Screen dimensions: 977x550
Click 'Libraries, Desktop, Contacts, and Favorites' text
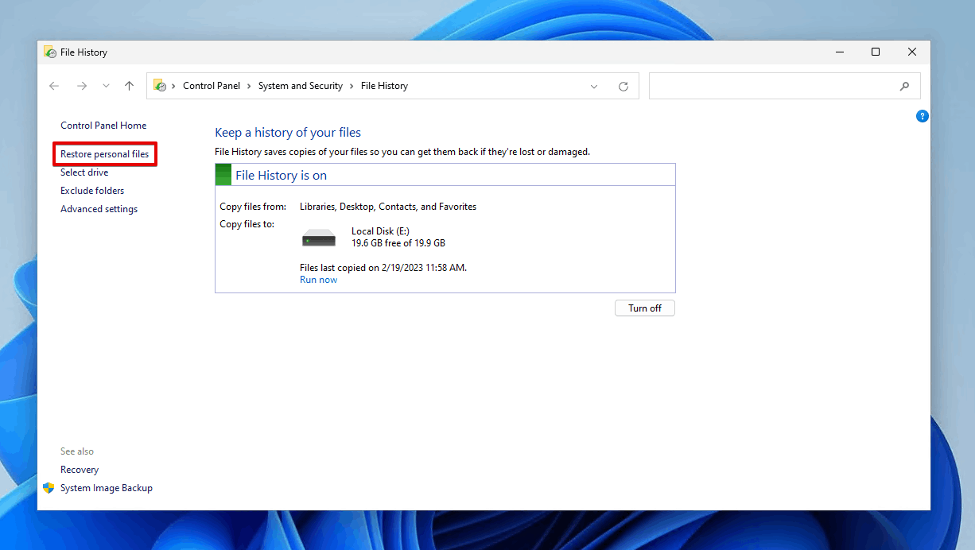pos(388,207)
